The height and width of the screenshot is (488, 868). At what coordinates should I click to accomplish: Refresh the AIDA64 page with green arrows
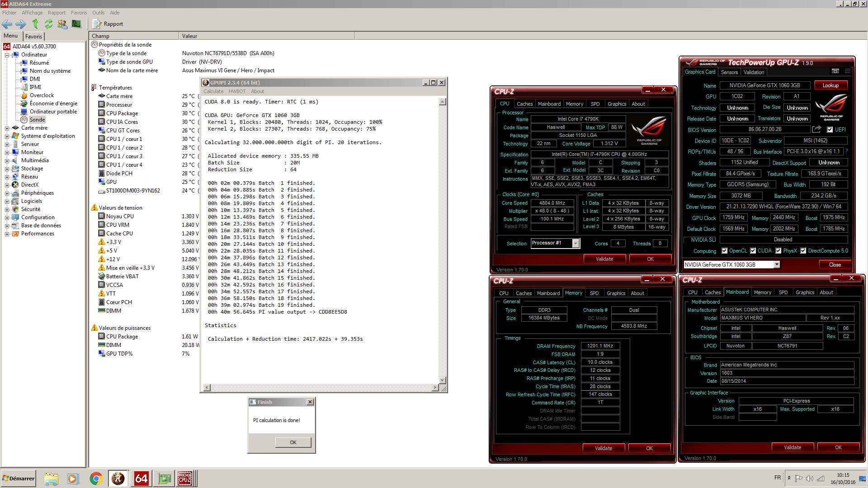click(48, 24)
